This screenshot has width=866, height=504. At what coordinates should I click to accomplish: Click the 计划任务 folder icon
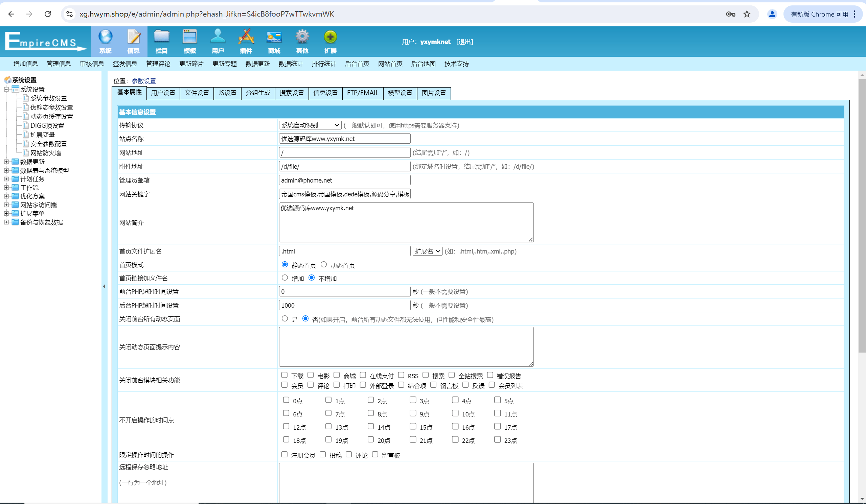[15, 179]
